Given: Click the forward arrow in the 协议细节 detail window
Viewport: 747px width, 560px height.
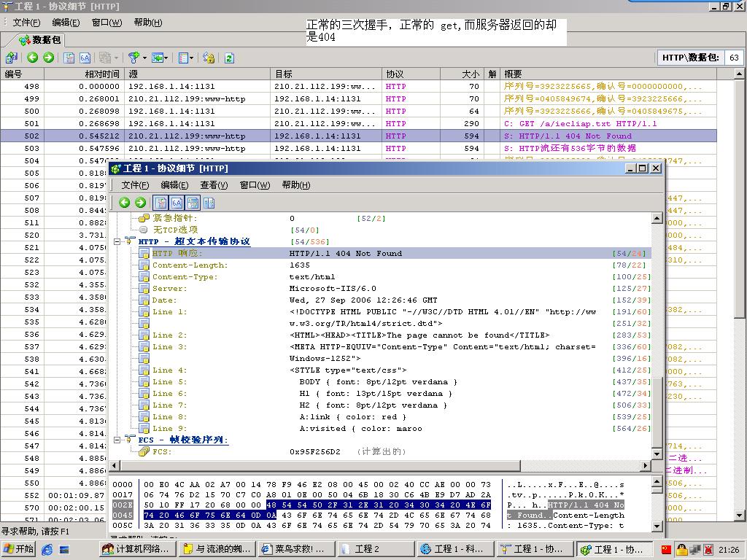Looking at the screenshot, I should tap(140, 203).
